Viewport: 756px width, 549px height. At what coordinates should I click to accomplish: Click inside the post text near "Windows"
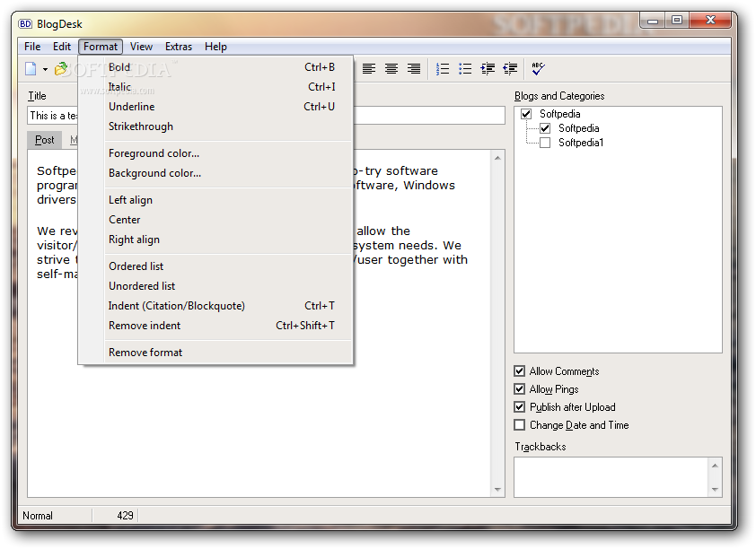[x=428, y=186]
